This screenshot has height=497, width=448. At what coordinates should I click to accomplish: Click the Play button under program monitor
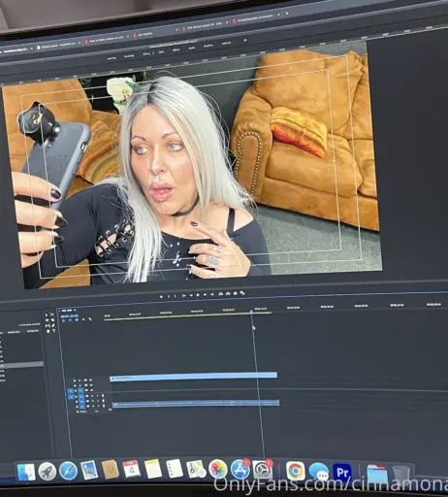click(x=198, y=295)
